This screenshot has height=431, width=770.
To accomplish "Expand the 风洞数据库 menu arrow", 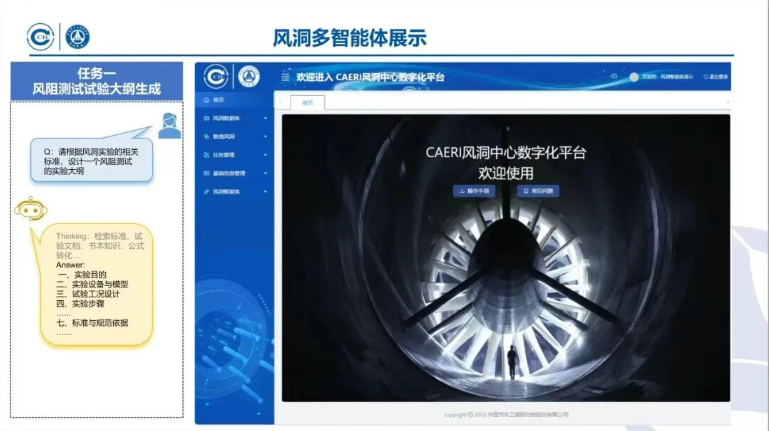I will pyautogui.click(x=265, y=119).
